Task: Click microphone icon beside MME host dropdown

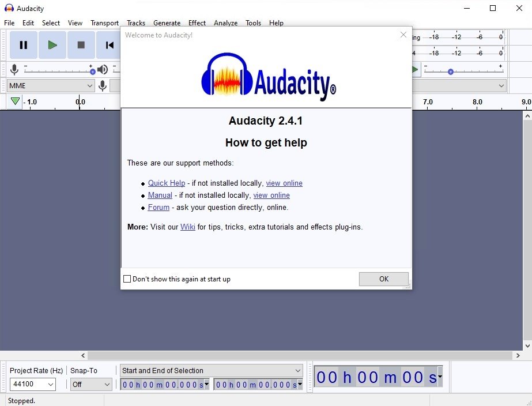Action: (103, 86)
